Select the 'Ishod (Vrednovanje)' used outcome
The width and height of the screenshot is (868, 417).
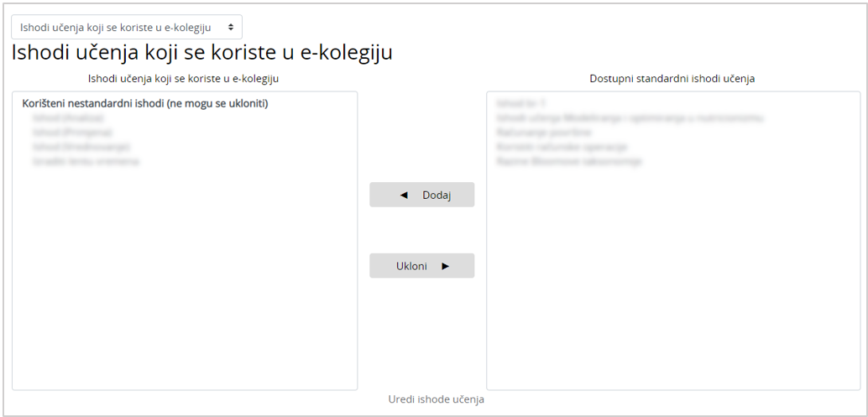(81, 147)
